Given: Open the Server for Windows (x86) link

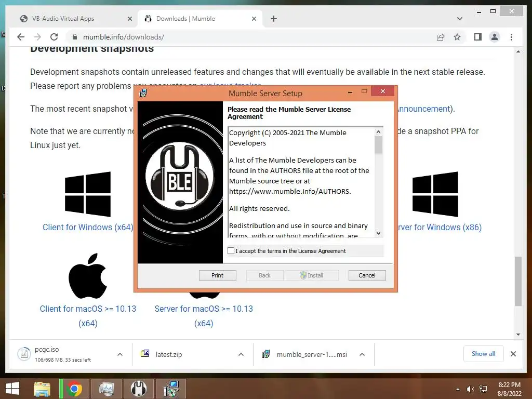Looking at the screenshot, I should tap(440, 227).
